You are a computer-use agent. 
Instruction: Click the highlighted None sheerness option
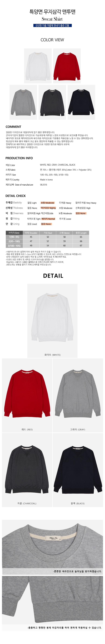tap(80, 213)
